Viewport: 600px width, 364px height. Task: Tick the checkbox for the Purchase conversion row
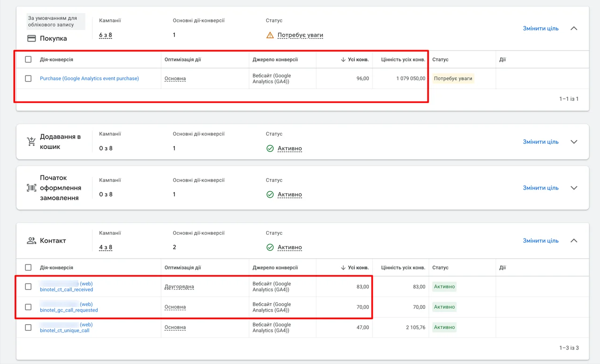[x=28, y=79]
